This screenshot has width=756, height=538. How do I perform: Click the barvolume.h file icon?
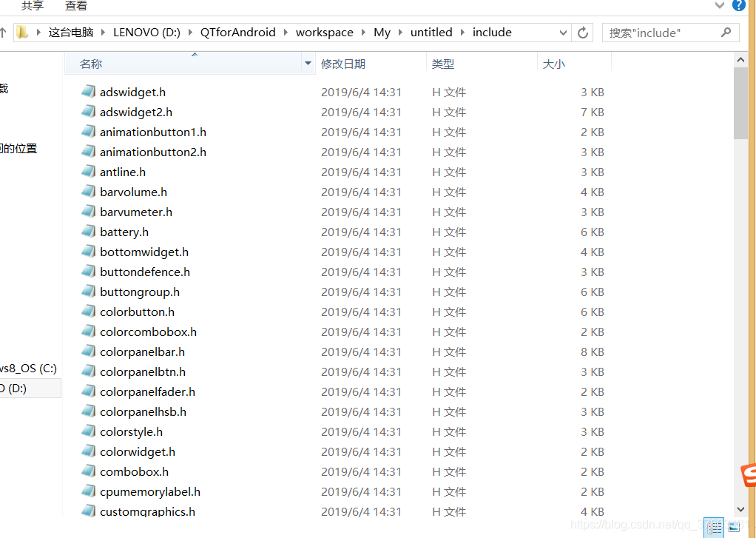click(88, 192)
